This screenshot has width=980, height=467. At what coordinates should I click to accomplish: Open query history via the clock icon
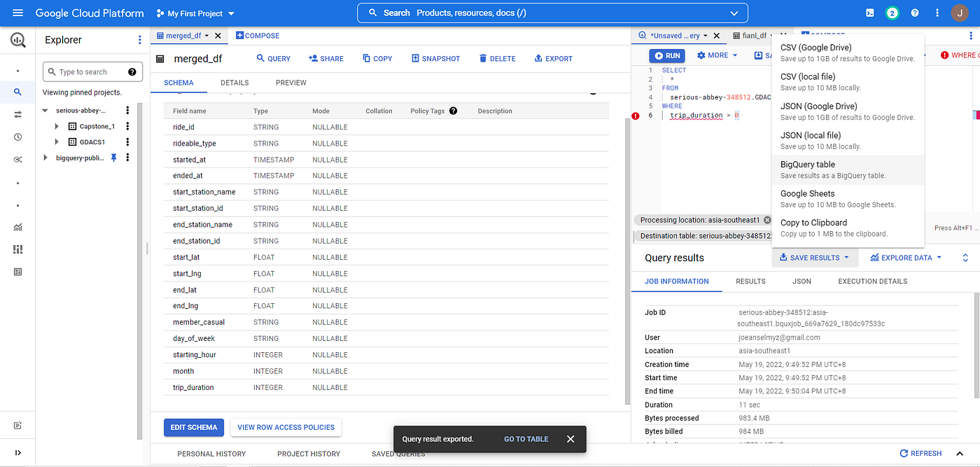coord(17,137)
